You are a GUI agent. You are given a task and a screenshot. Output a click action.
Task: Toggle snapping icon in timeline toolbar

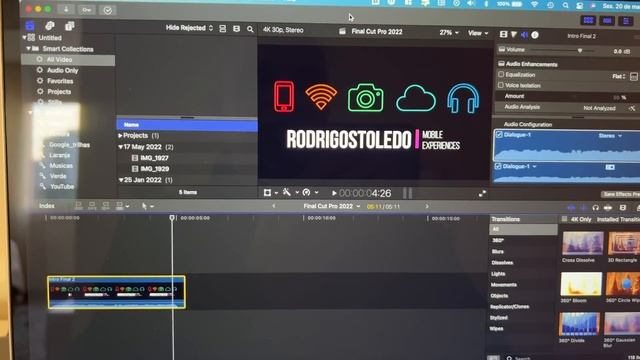tap(608, 208)
